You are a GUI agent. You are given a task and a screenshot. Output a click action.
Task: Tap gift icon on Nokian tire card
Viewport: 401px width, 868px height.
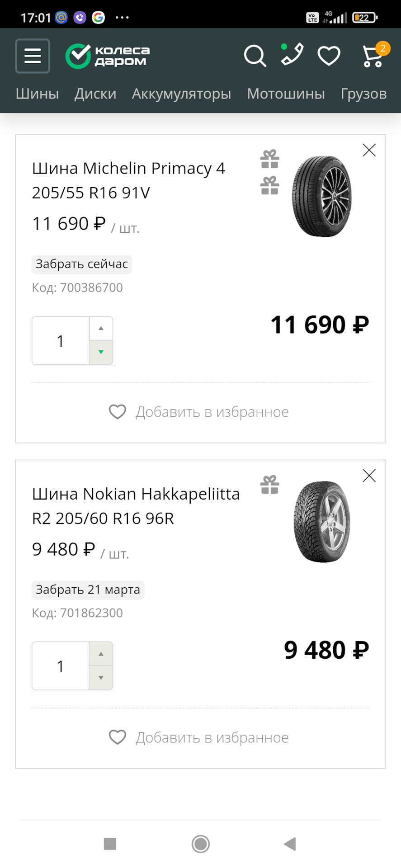point(270,485)
